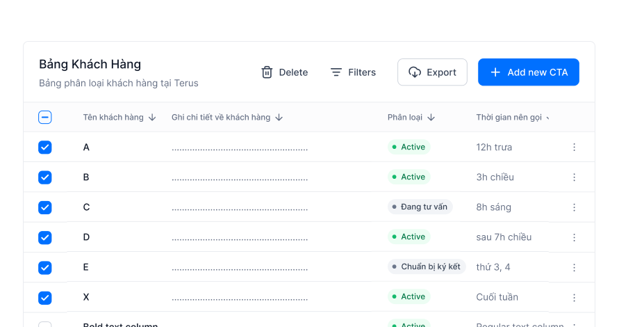Click the Active badge in row A
This screenshot has height=327, width=644.
point(408,147)
